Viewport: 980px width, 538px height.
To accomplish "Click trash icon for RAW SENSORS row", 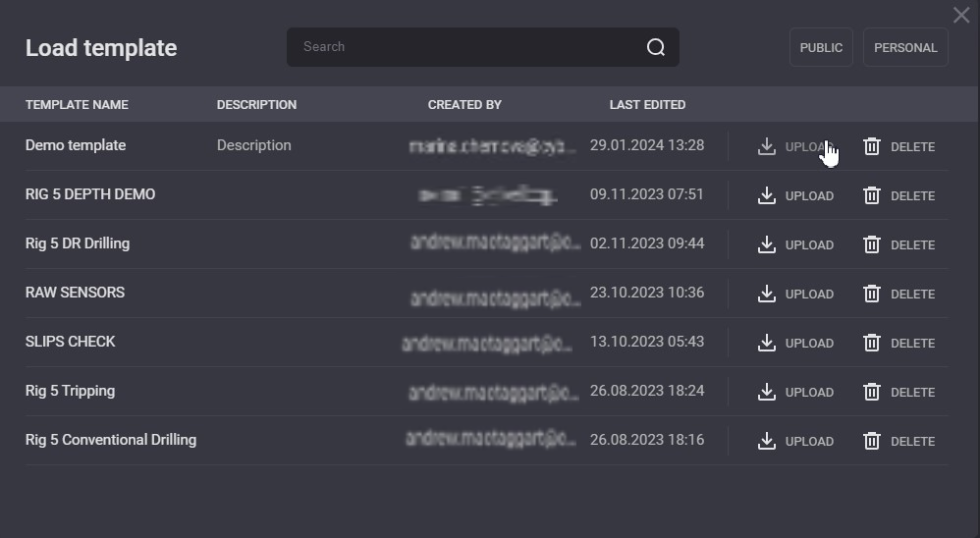I will pos(871,294).
